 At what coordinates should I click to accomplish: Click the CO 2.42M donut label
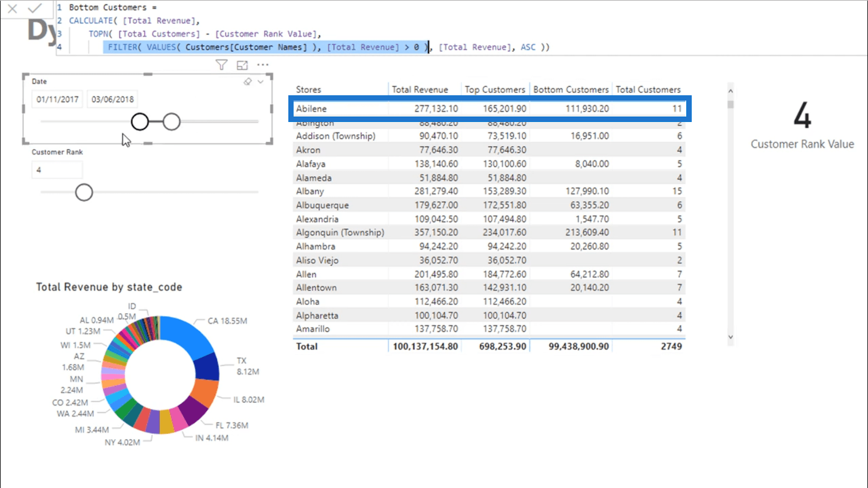tap(70, 403)
